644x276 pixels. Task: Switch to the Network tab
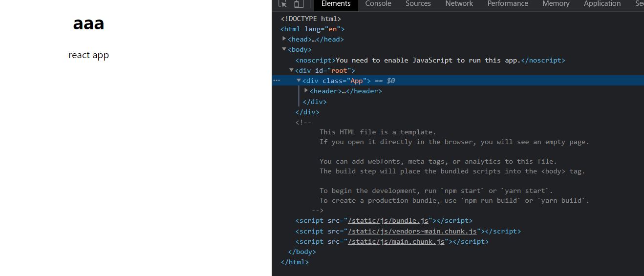point(459,4)
